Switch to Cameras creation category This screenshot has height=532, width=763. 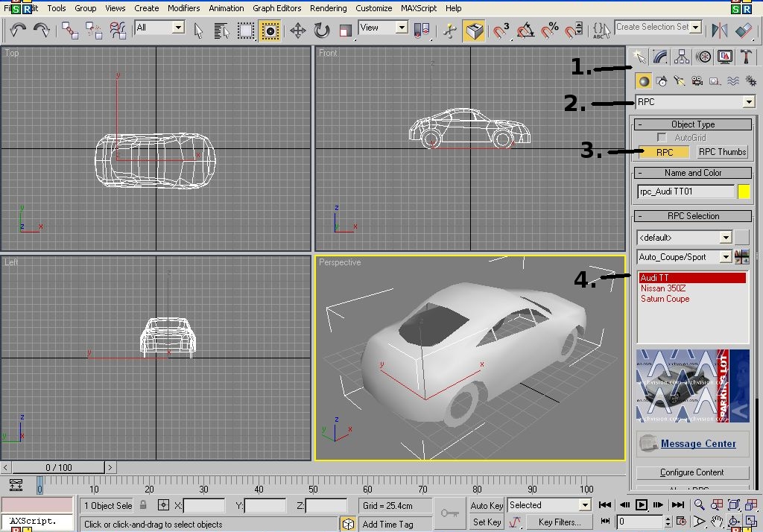coord(697,80)
